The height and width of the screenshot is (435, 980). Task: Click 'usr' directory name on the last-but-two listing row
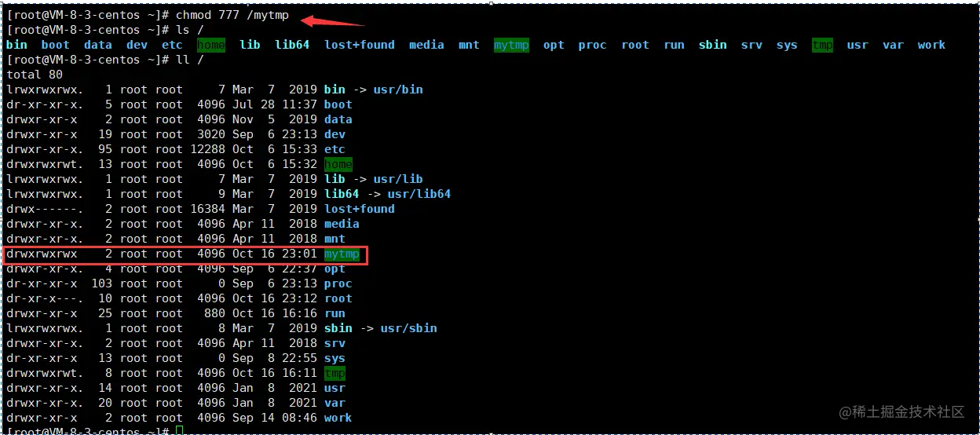click(335, 388)
